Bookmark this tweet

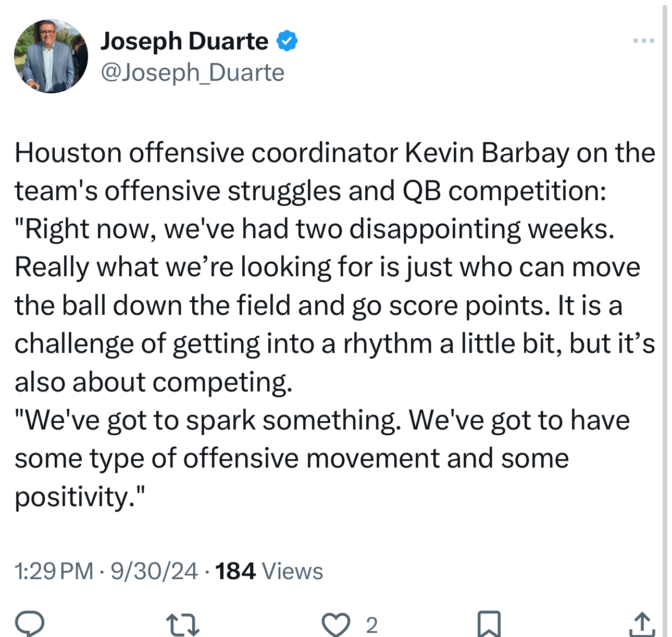[489, 624]
